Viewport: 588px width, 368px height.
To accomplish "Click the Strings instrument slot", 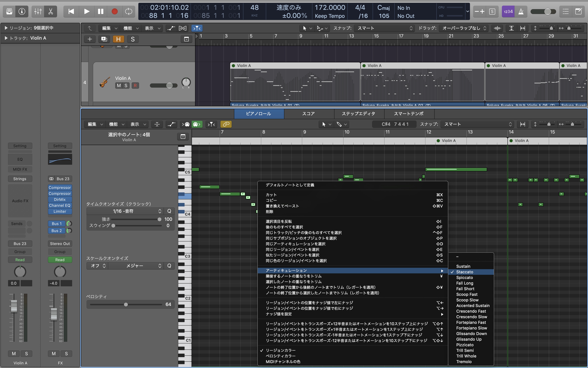I will point(20,179).
